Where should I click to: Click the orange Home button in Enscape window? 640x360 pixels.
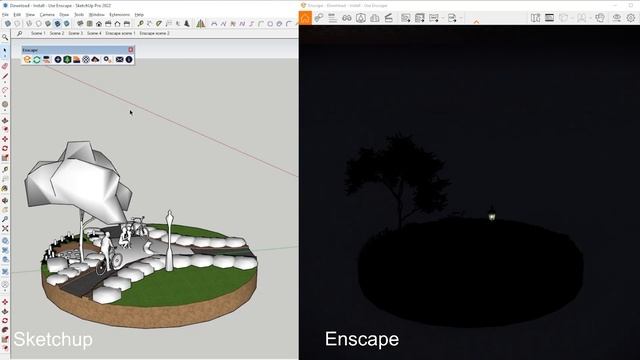[305, 18]
